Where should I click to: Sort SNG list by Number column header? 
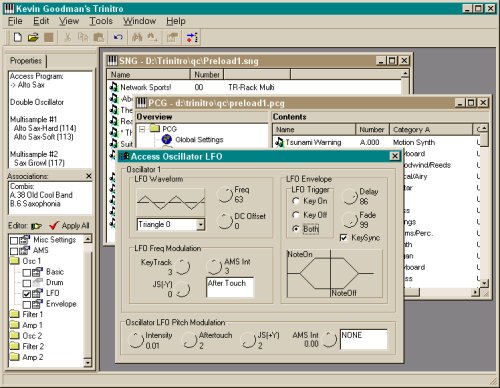(x=207, y=74)
